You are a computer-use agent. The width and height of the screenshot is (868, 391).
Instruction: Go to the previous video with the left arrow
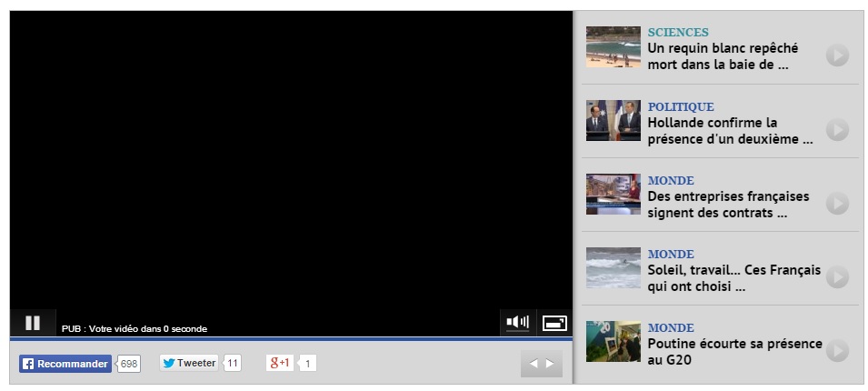pyautogui.click(x=533, y=364)
